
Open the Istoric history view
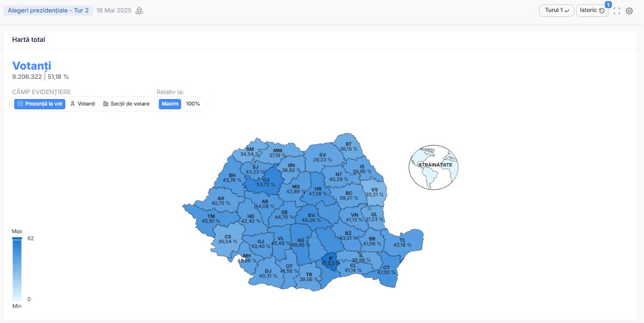coord(592,11)
